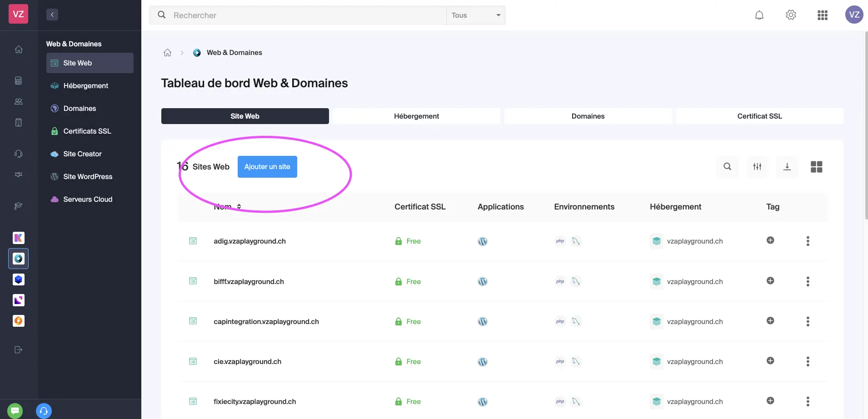Add tag to biff.vzaplayground.ch row

pos(770,281)
